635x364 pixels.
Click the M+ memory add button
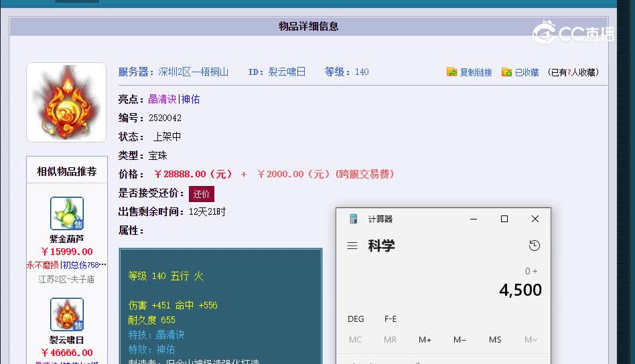(425, 340)
